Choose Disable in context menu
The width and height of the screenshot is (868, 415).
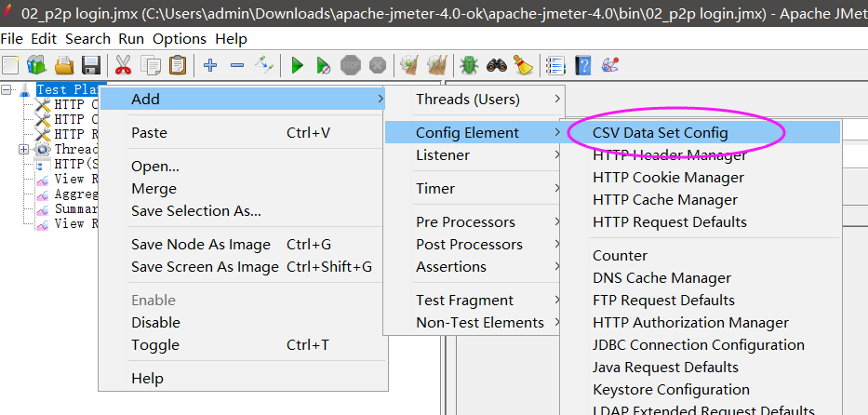click(x=243, y=323)
